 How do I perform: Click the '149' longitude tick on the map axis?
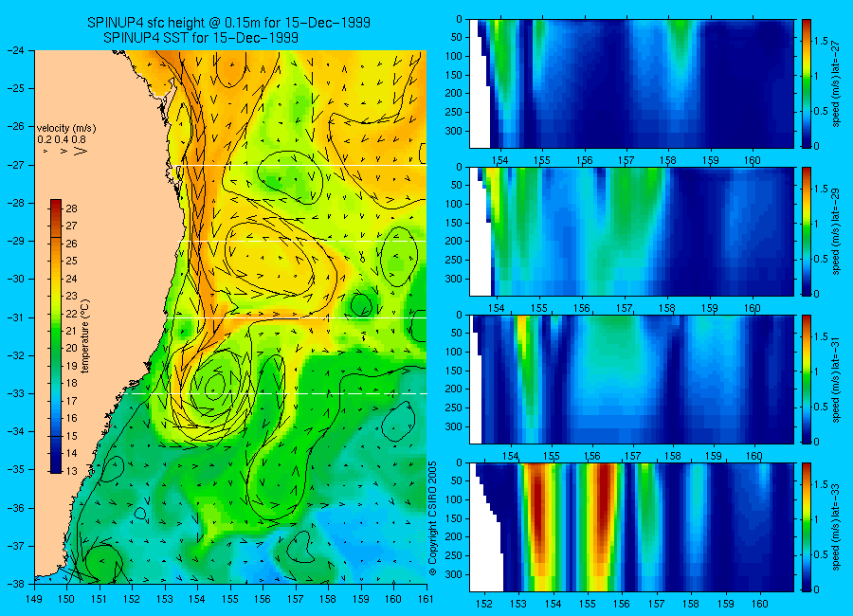click(x=34, y=599)
